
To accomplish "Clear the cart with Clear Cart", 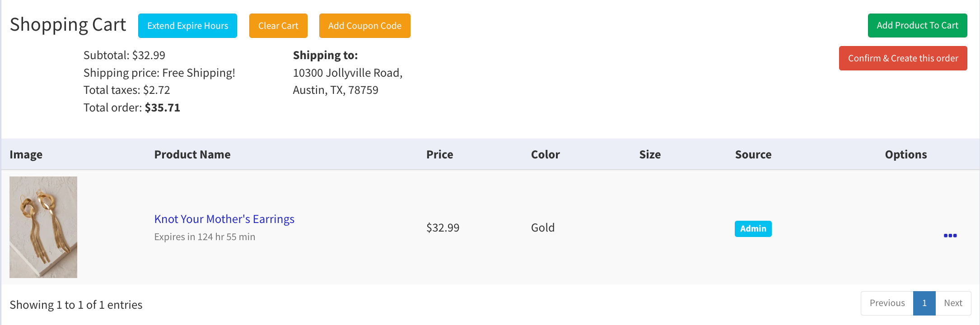I will tap(278, 26).
